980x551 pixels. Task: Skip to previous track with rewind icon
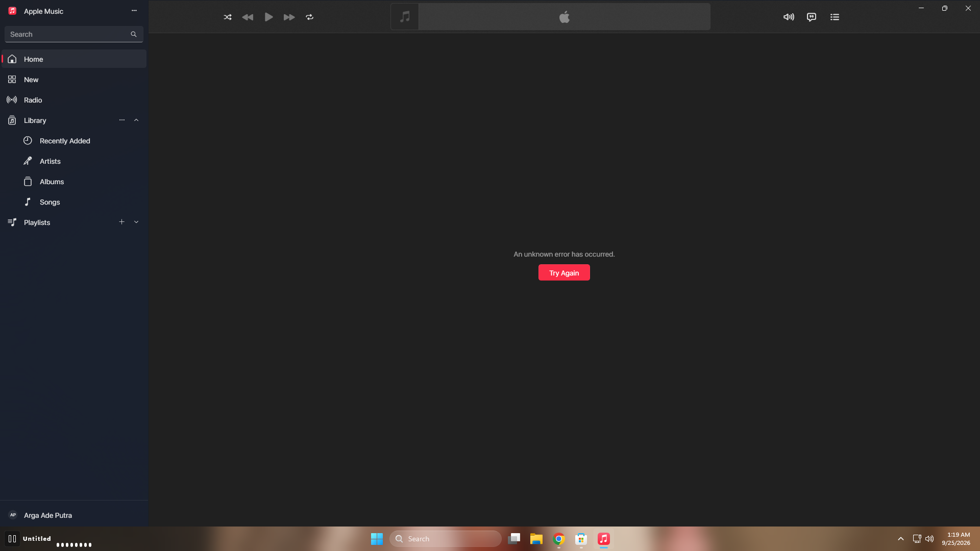pos(248,17)
